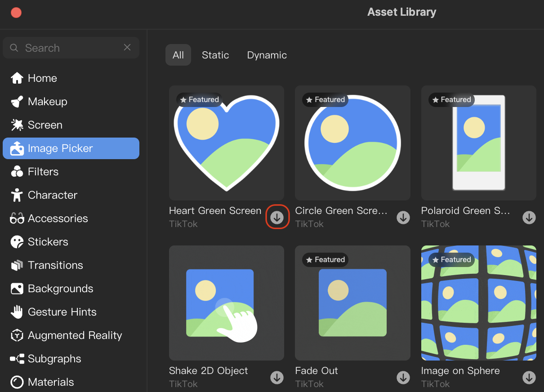Open the Filters category label
Screen dimensions: 544x392
pyautogui.click(x=43, y=172)
